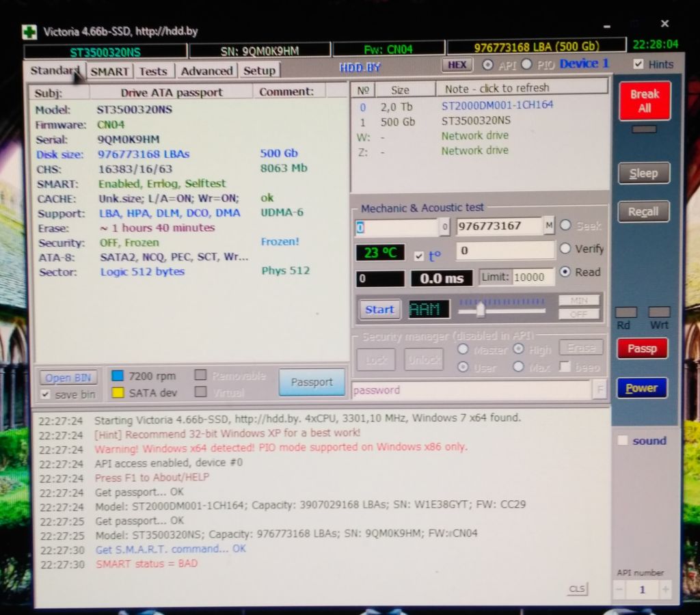Click the blue 7200 rpm indicator square
Image resolution: width=700 pixels, height=615 pixels.
[x=118, y=375]
